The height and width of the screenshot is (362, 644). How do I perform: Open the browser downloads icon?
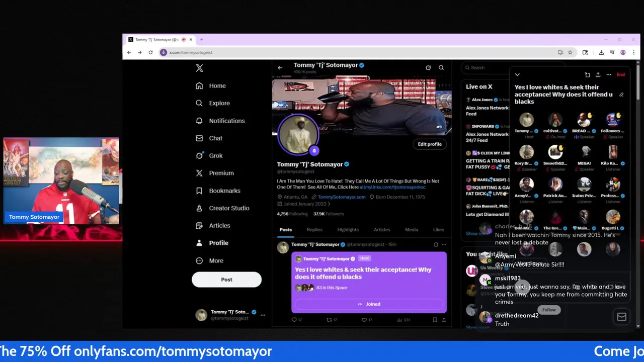pos(601,52)
